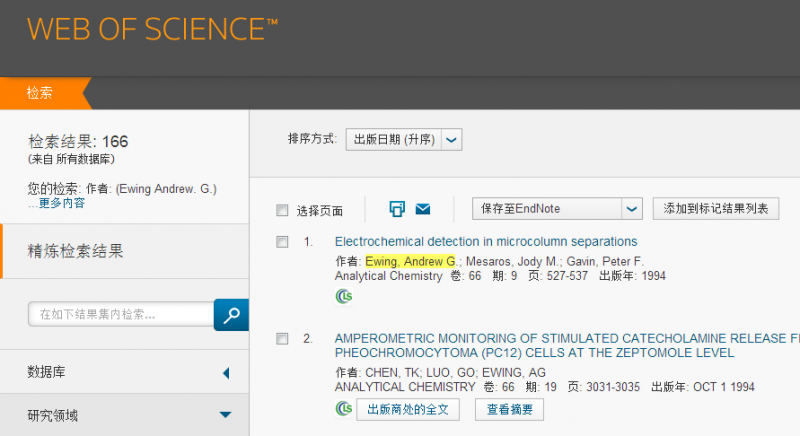
Task: Click the email results envelope icon
Action: [x=422, y=209]
